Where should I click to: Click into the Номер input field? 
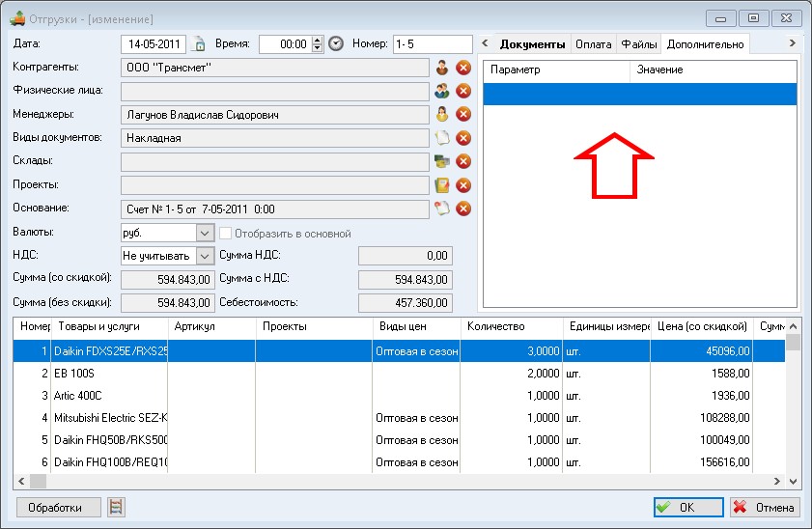432,44
